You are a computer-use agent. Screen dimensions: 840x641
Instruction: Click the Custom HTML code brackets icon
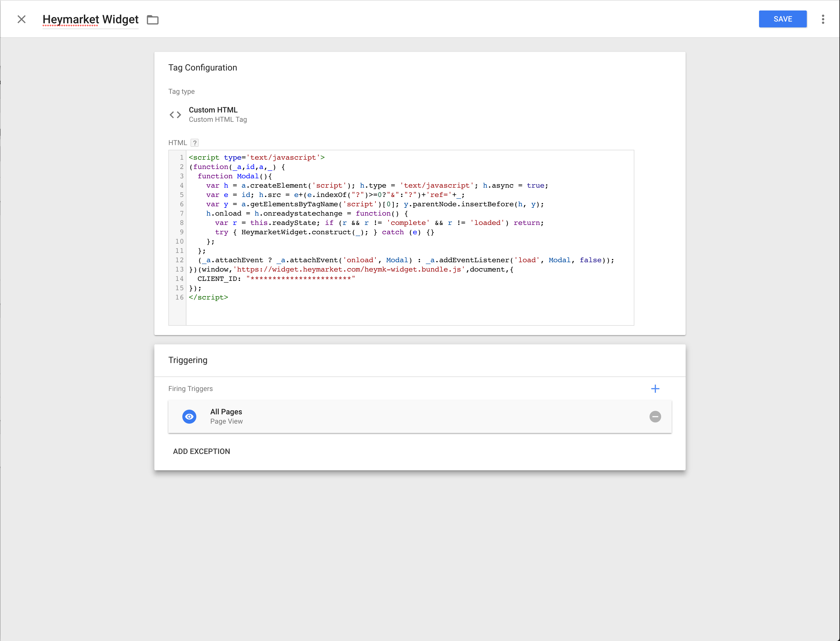pos(175,115)
